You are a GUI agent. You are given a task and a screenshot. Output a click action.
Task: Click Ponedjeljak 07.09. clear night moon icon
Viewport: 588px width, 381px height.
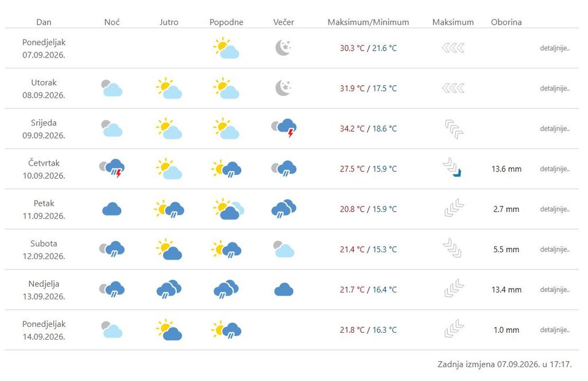tap(283, 48)
